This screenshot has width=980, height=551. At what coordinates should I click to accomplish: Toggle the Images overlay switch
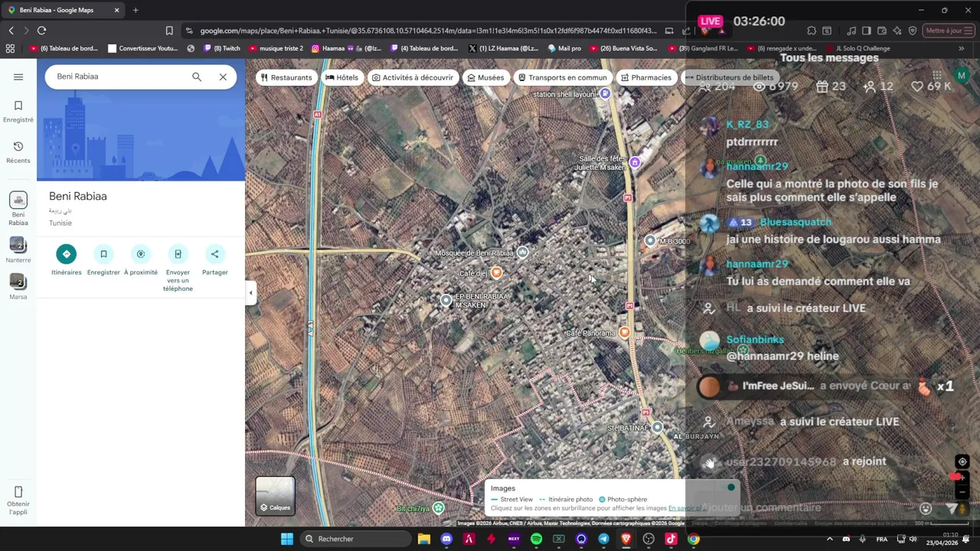coord(727,487)
